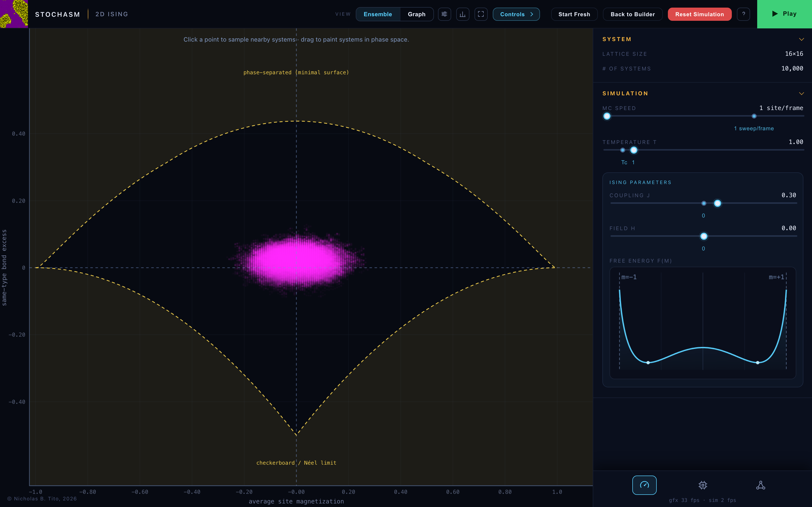The image size is (812, 507).
Task: Collapse the Controls panel
Action: tap(516, 14)
